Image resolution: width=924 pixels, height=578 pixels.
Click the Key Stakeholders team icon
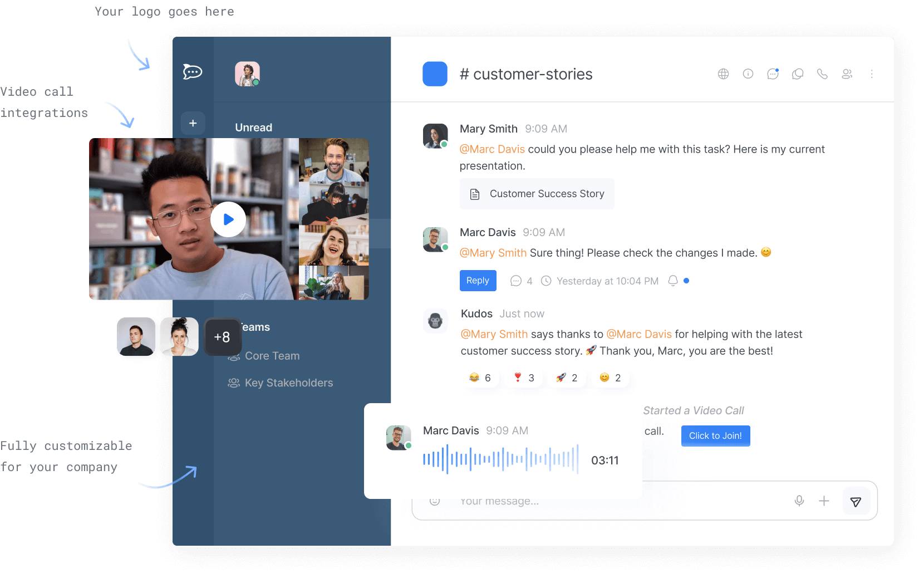pos(234,383)
